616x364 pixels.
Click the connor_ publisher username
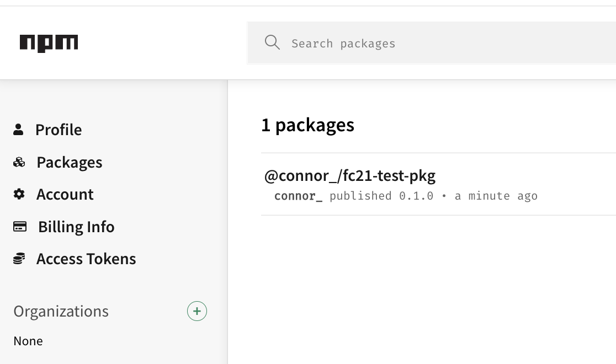(298, 196)
